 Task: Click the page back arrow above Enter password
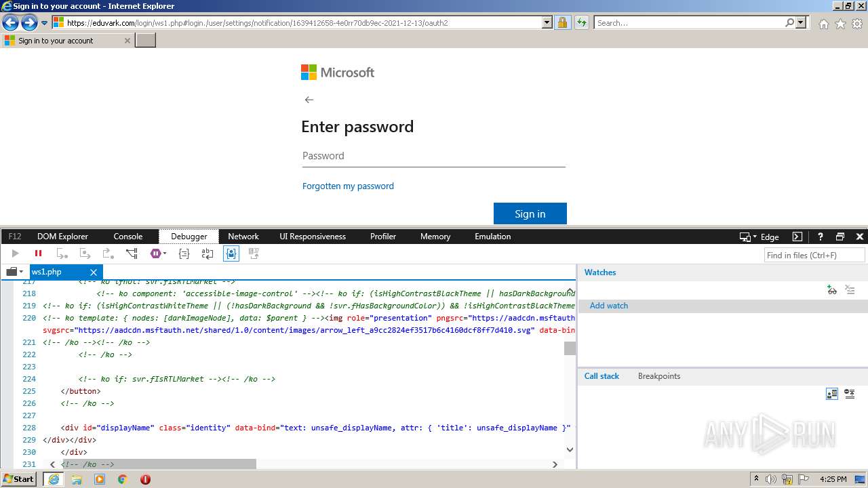click(309, 100)
